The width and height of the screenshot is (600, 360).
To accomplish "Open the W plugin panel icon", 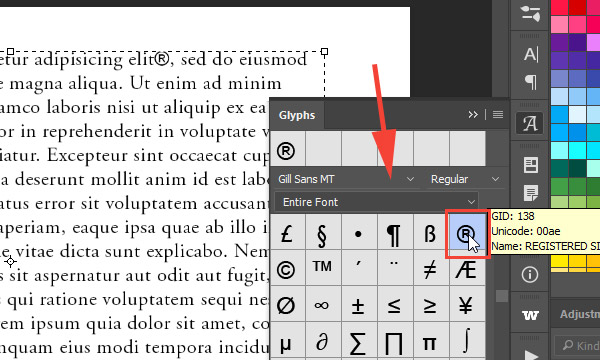I will click(x=530, y=315).
